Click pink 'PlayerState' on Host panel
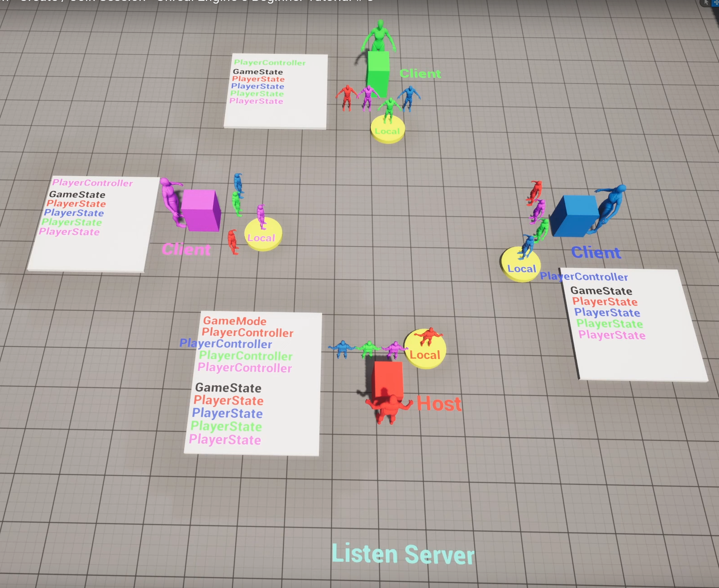The height and width of the screenshot is (588, 719). coord(225,440)
